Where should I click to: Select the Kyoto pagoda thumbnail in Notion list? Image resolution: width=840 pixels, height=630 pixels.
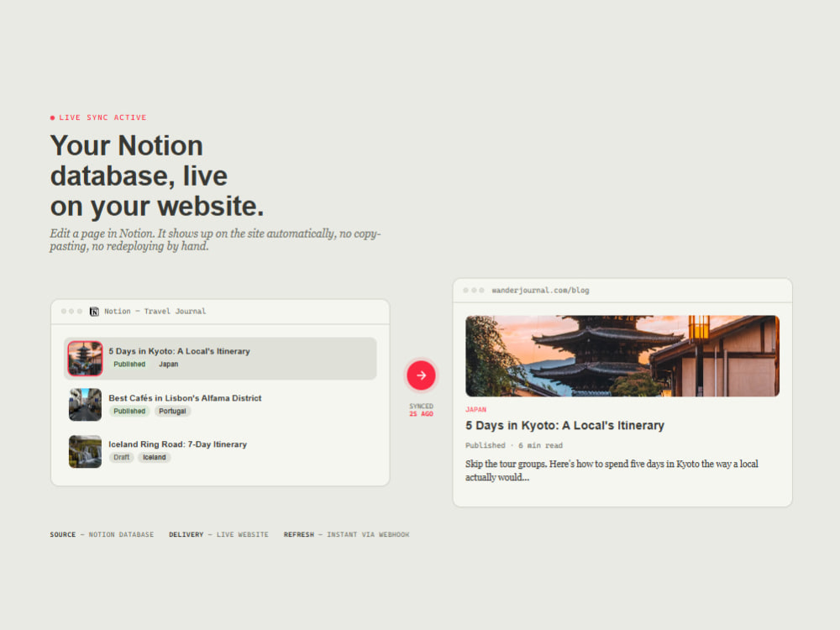pyautogui.click(x=85, y=359)
